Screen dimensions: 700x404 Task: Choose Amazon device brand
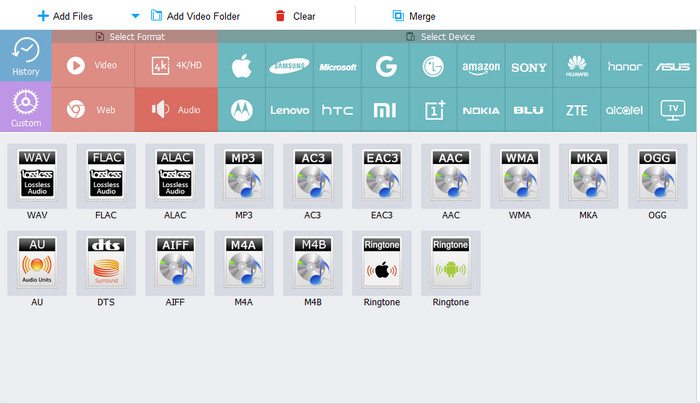point(481,66)
